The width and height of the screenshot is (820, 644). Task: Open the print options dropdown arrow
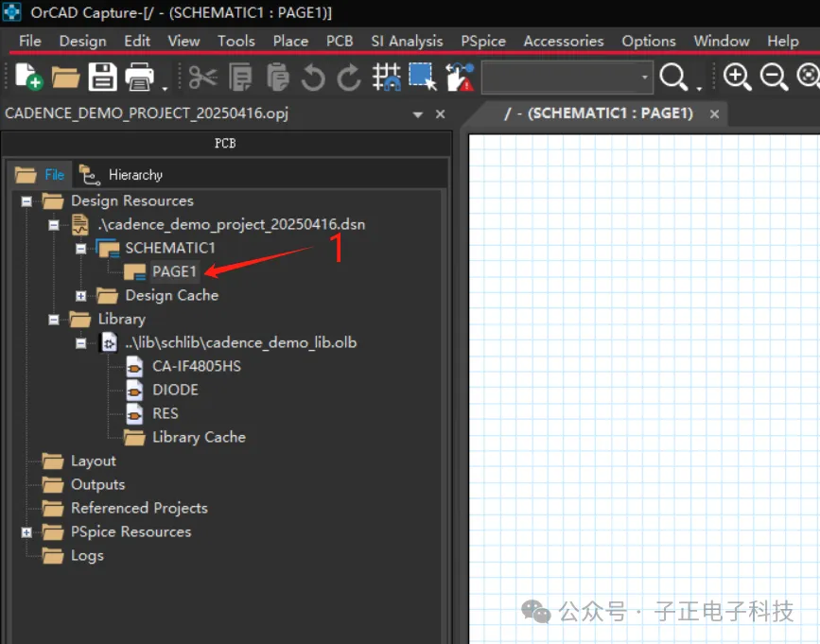165,88
